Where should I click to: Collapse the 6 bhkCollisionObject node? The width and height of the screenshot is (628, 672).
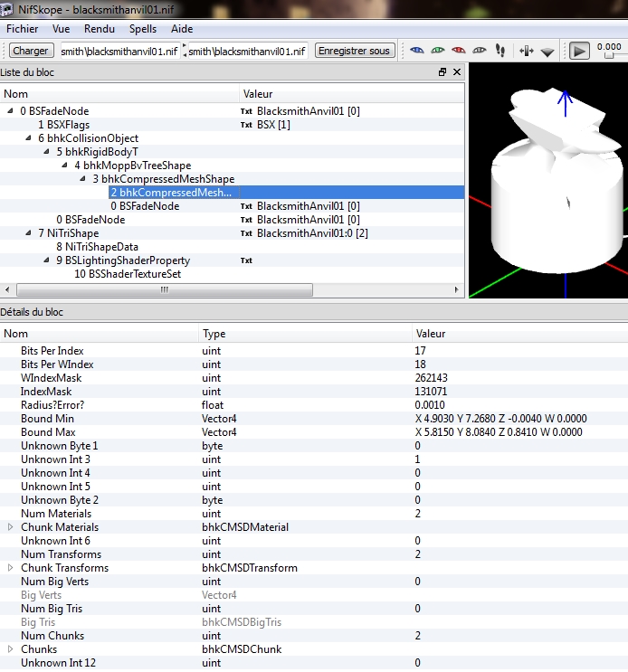28,138
